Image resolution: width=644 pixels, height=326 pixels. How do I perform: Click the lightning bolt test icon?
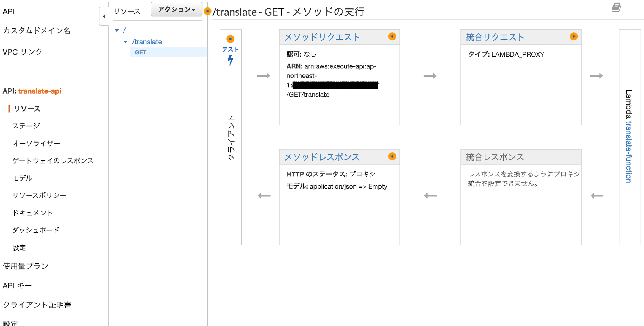pos(231,60)
